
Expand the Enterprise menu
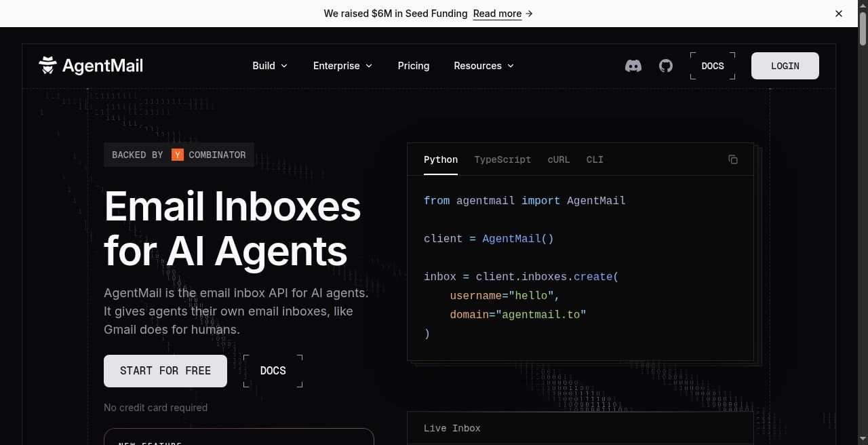tap(342, 66)
